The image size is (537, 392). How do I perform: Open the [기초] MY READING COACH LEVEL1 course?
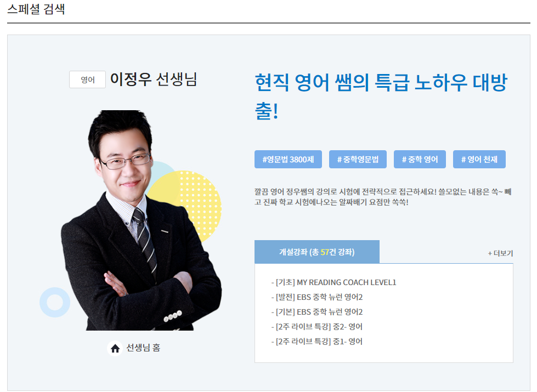(333, 282)
